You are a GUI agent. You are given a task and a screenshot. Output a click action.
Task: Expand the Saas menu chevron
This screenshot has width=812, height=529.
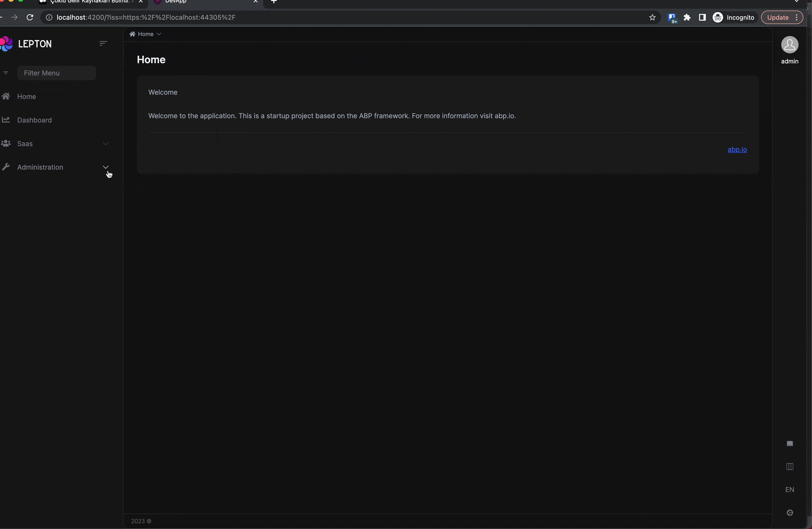[x=106, y=144]
